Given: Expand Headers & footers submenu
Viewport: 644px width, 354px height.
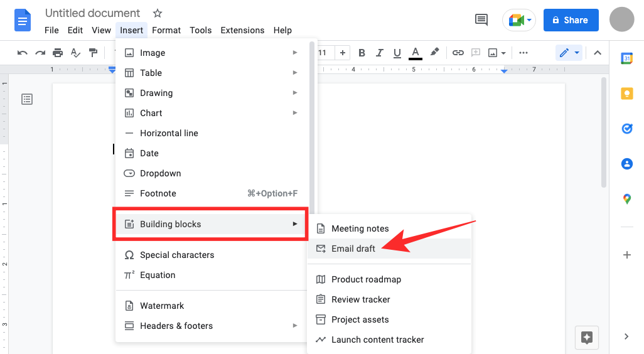Looking at the screenshot, I should pos(211,326).
